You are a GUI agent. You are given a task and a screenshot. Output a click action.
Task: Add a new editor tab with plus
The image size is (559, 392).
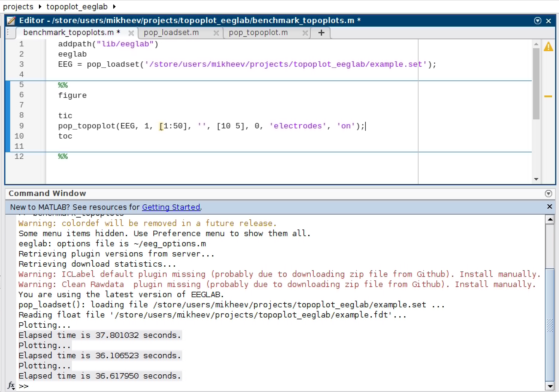321,33
